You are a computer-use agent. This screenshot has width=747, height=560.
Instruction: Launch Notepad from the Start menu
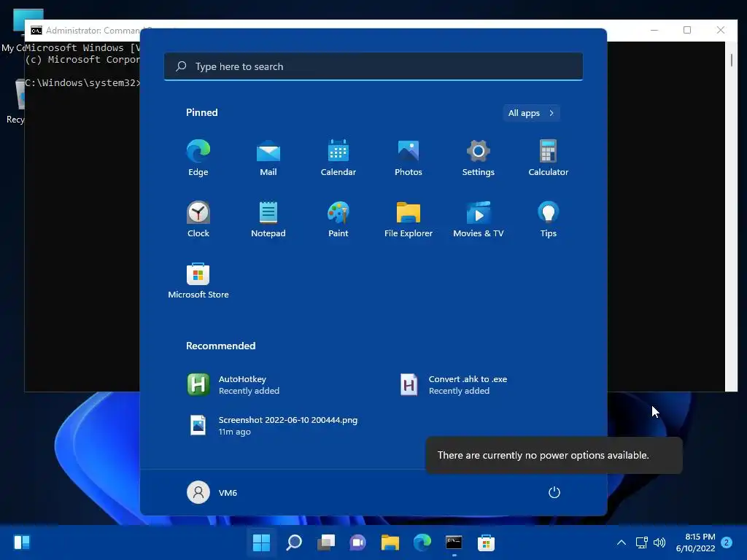(268, 219)
